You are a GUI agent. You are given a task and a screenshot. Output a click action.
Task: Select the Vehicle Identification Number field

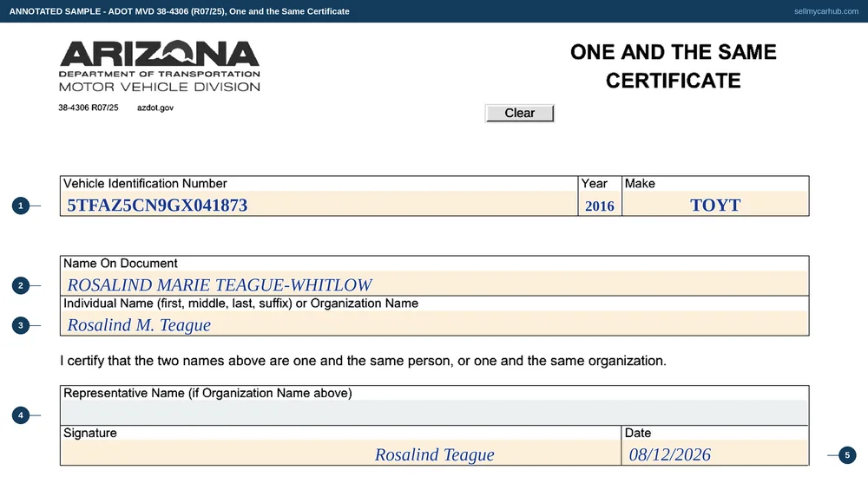[x=319, y=204]
